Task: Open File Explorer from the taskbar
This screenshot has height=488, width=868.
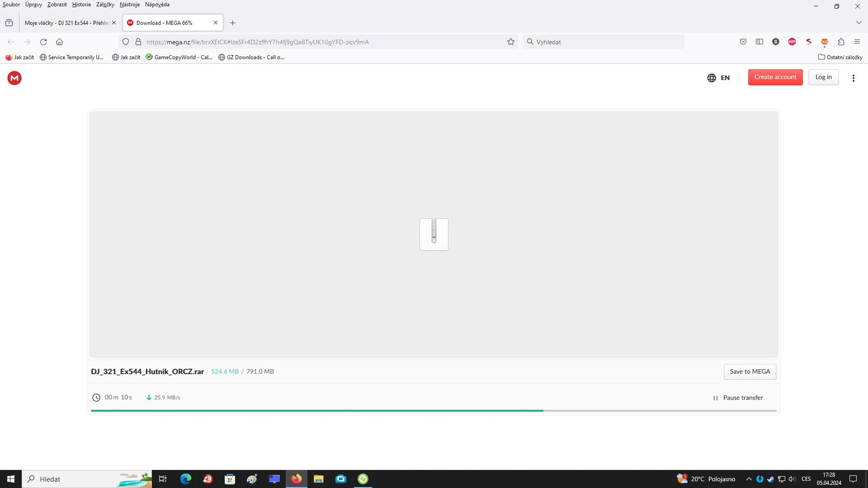Action: pos(318,479)
